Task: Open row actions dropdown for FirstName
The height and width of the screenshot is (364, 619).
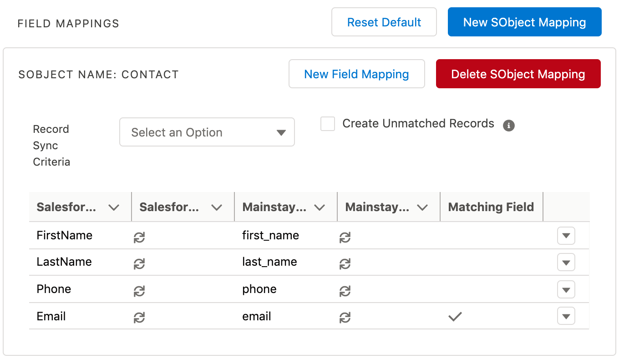Action: click(x=566, y=236)
